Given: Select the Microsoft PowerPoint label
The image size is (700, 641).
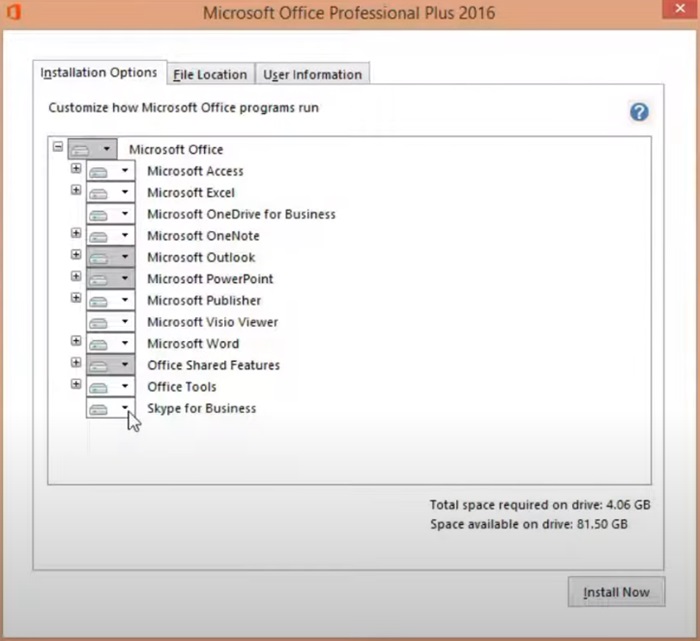Looking at the screenshot, I should pyautogui.click(x=210, y=279).
